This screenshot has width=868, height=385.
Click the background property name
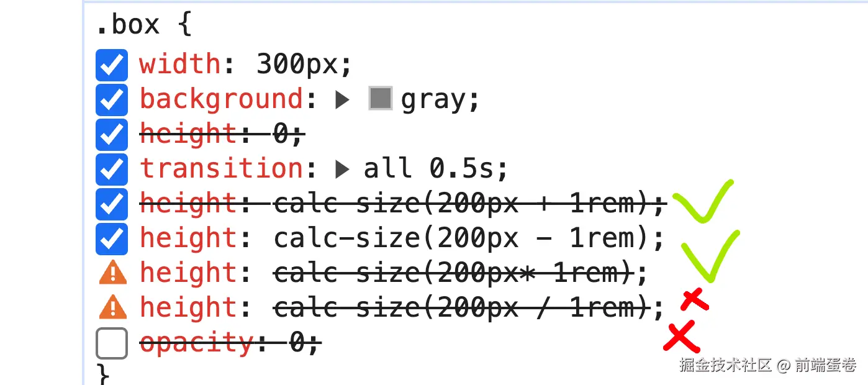click(x=221, y=99)
